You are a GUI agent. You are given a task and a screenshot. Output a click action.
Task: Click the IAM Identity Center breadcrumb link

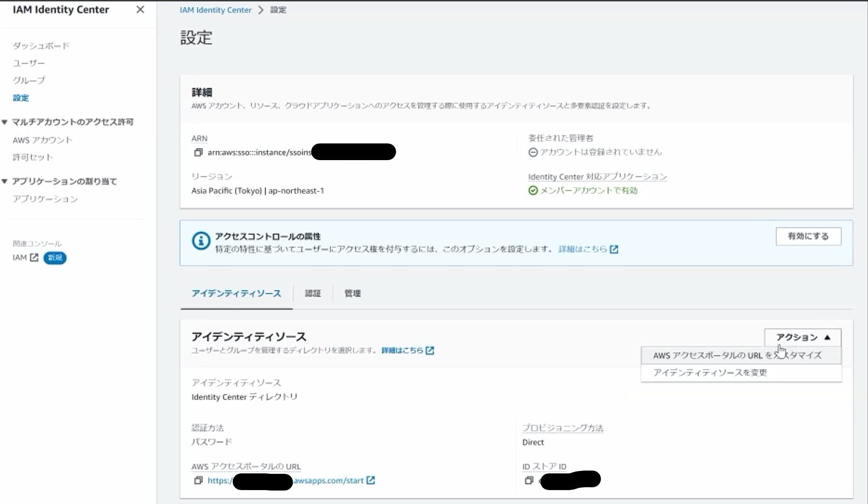click(215, 10)
